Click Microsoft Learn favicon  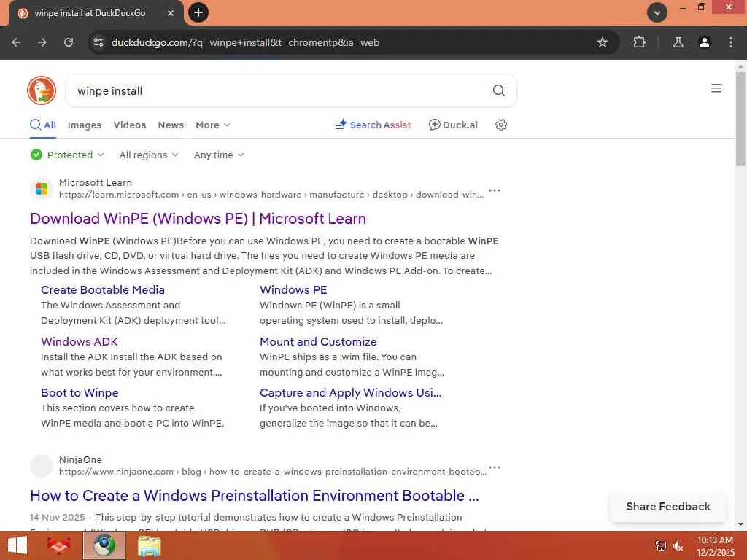42,189
